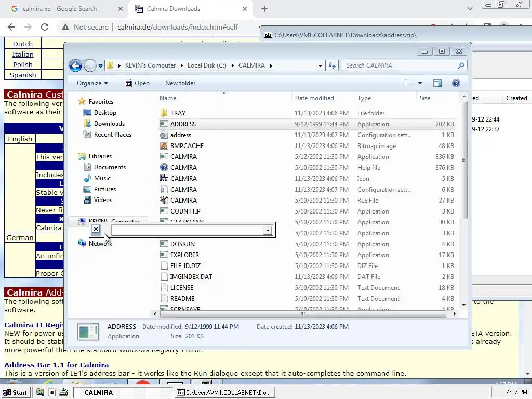Select Favorites in the navigation pane
Screen dimensions: 532x399
101,102
